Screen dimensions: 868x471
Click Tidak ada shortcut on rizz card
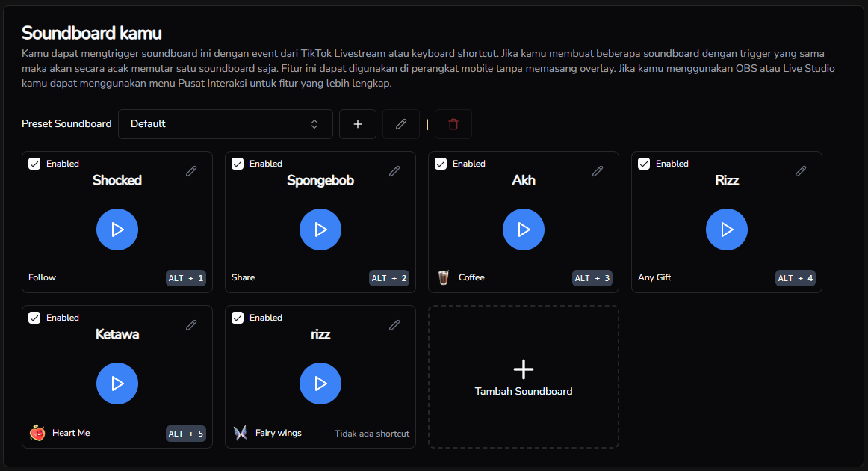click(x=372, y=434)
